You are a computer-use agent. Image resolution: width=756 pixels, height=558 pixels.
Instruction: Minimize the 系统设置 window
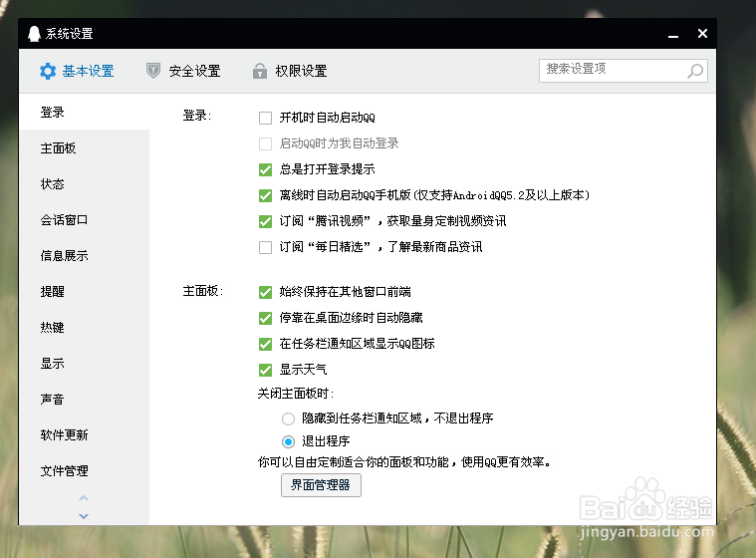point(673,36)
